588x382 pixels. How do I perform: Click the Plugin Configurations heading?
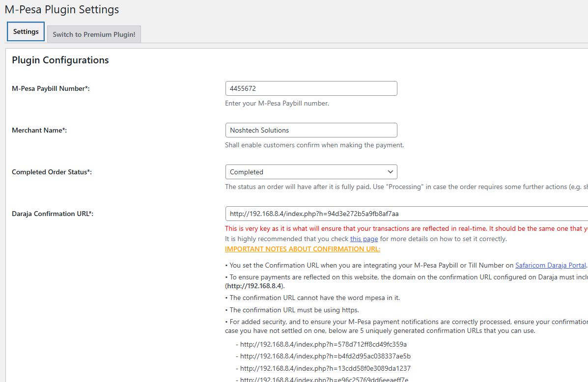[x=60, y=60]
